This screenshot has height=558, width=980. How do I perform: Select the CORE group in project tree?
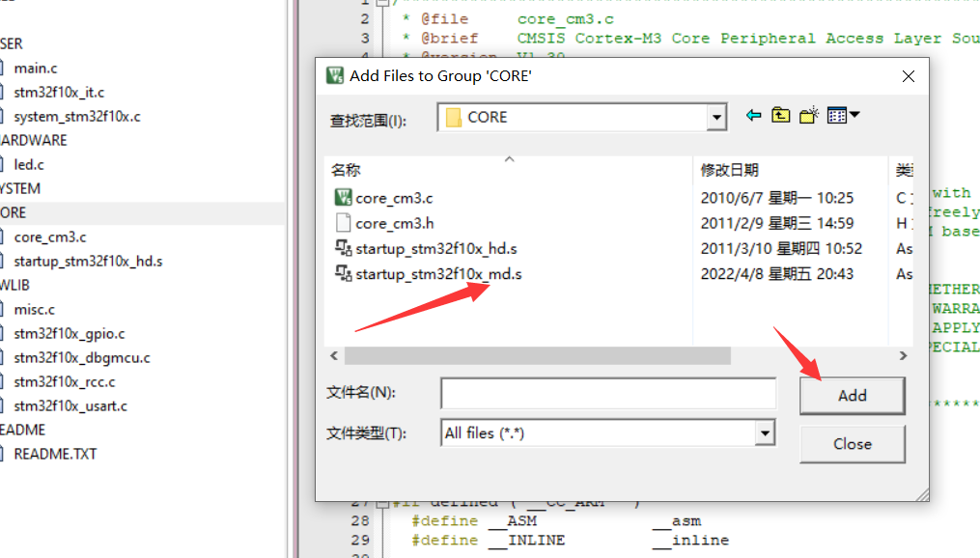[x=14, y=213]
